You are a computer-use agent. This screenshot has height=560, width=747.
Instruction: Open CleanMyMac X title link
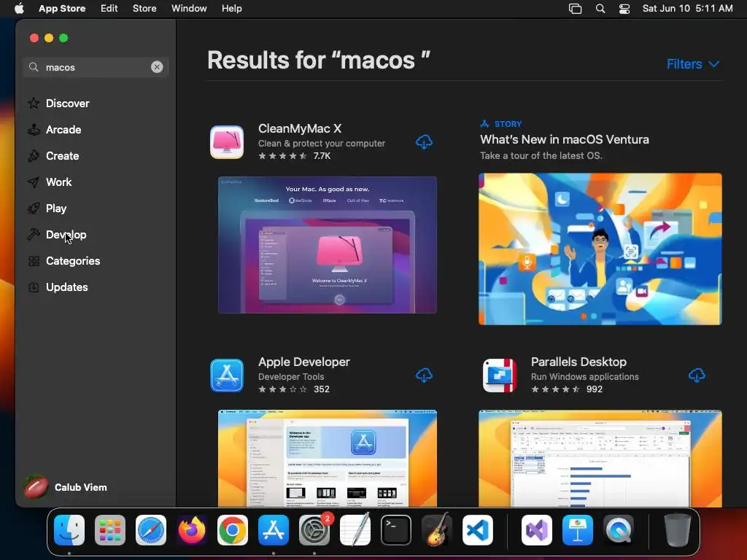click(300, 128)
